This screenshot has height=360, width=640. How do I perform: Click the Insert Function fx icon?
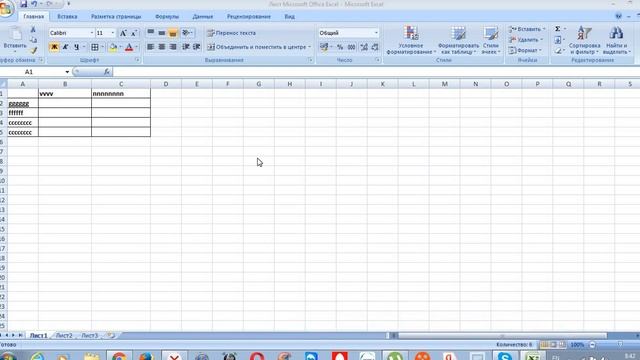coord(107,72)
